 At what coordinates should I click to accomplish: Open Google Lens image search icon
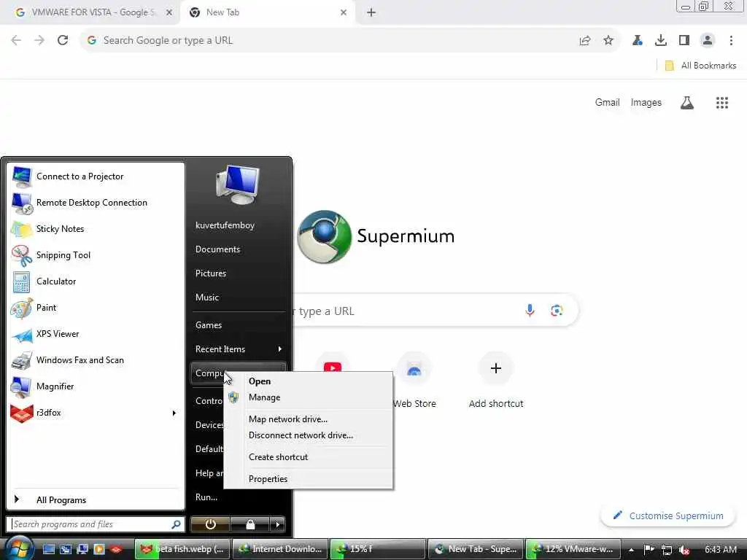coord(557,311)
